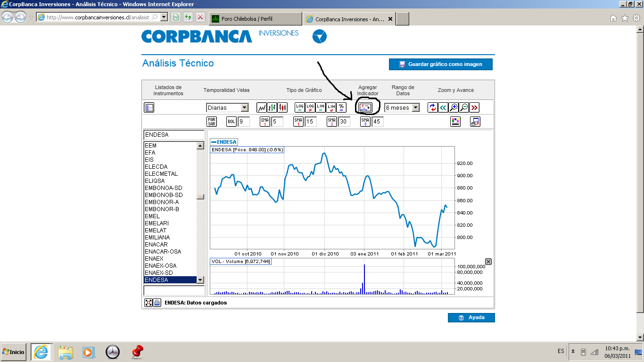
Task: Edit the BOL period field with 9
Action: pyautogui.click(x=244, y=122)
